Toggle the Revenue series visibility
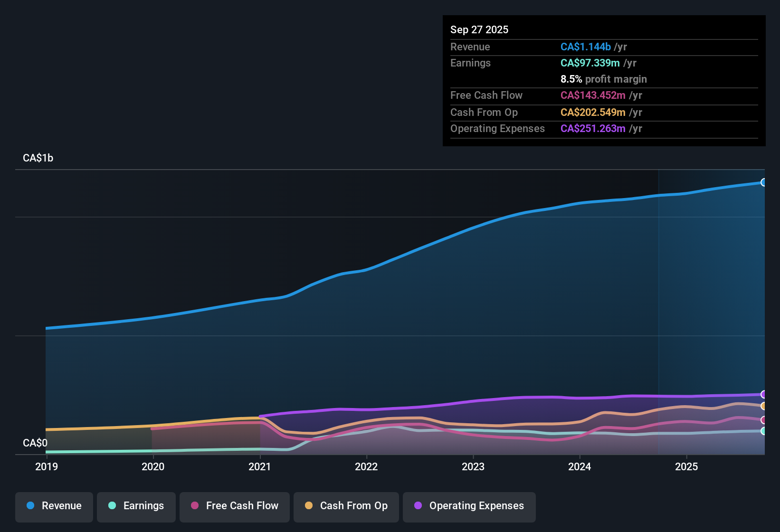 tap(54, 506)
